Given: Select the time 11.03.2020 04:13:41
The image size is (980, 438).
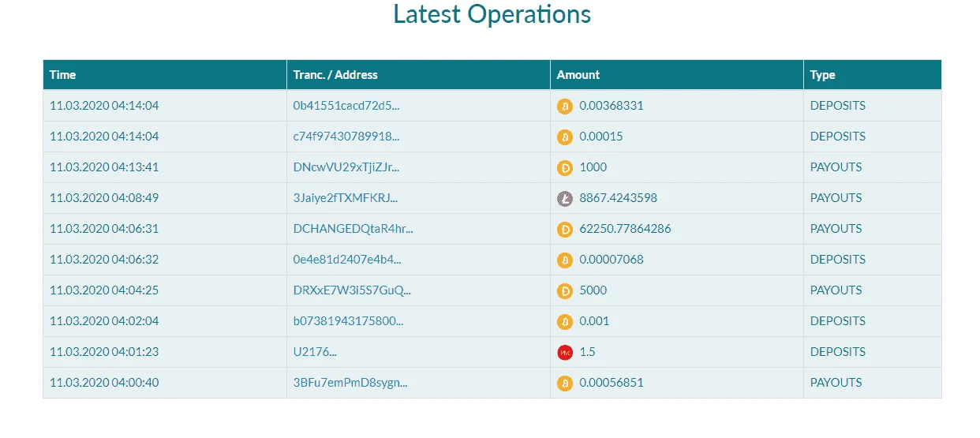Looking at the screenshot, I should coord(104,167).
